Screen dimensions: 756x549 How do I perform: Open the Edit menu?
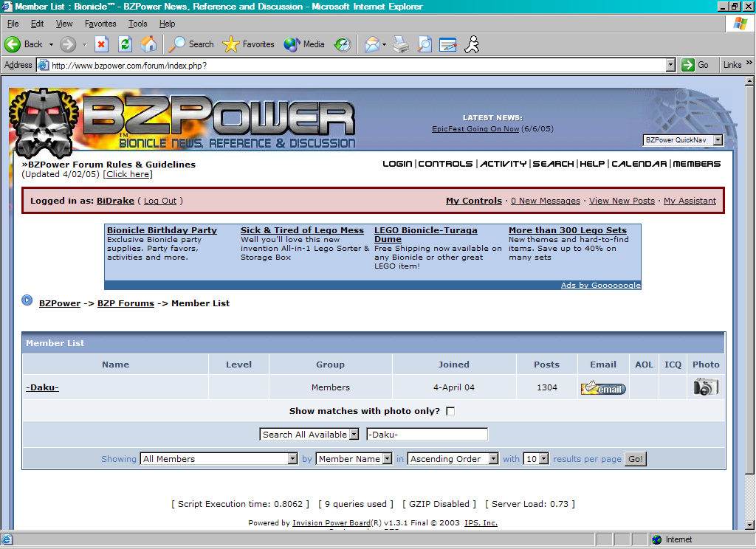click(x=37, y=24)
